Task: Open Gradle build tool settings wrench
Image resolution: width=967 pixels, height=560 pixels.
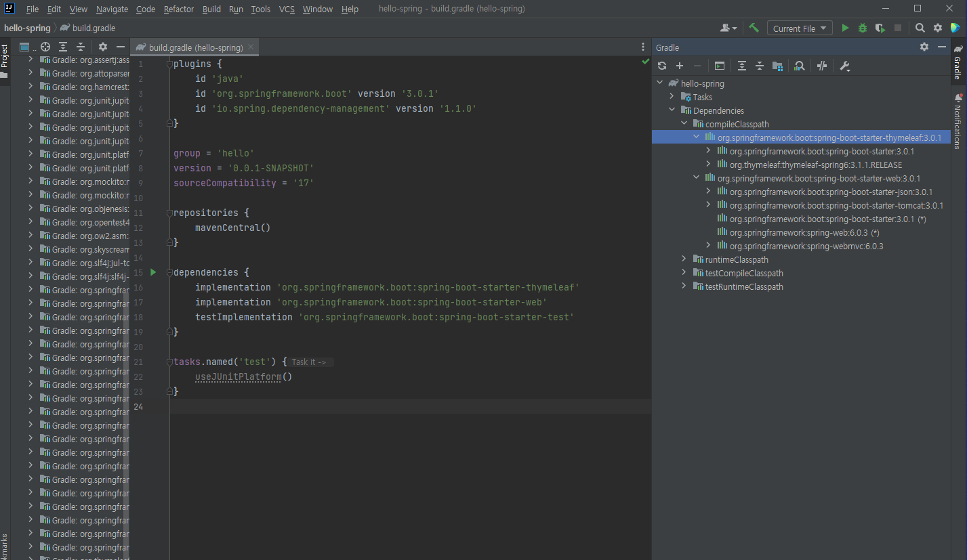Action: (x=844, y=66)
